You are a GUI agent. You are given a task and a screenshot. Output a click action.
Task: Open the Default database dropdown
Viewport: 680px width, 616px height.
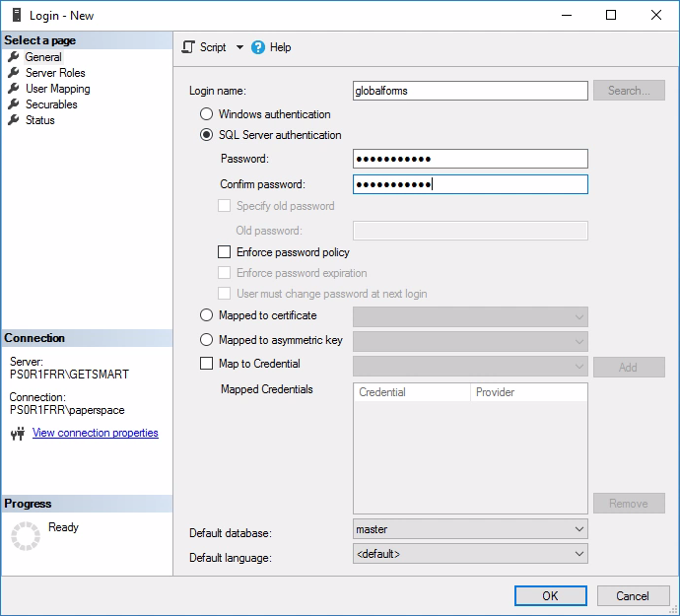coord(470,529)
